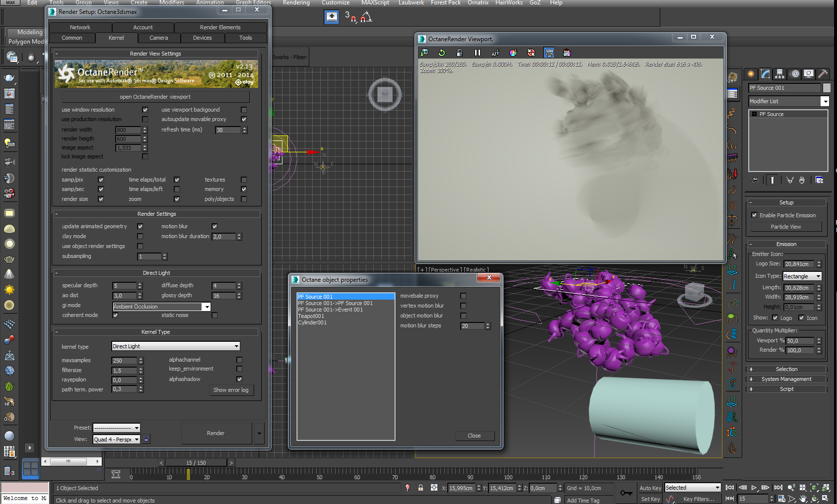Viewport: 837px width, 504px height.
Task: Toggle the lock icon in OctaneRender Viewport
Action: click(x=459, y=53)
